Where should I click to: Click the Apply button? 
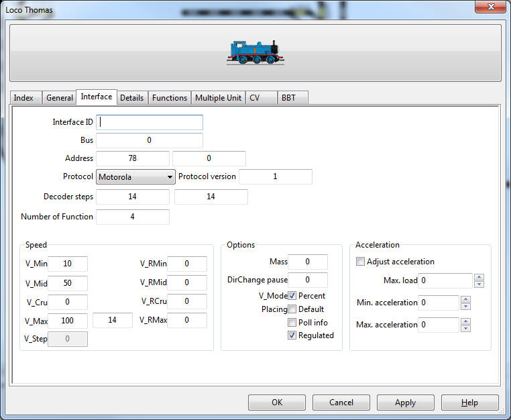406,403
